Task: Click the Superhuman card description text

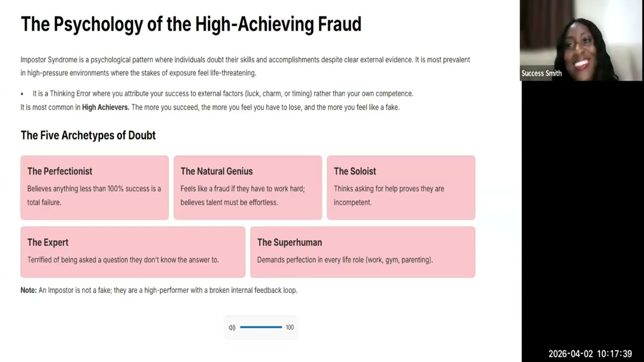Action: pyautogui.click(x=345, y=260)
